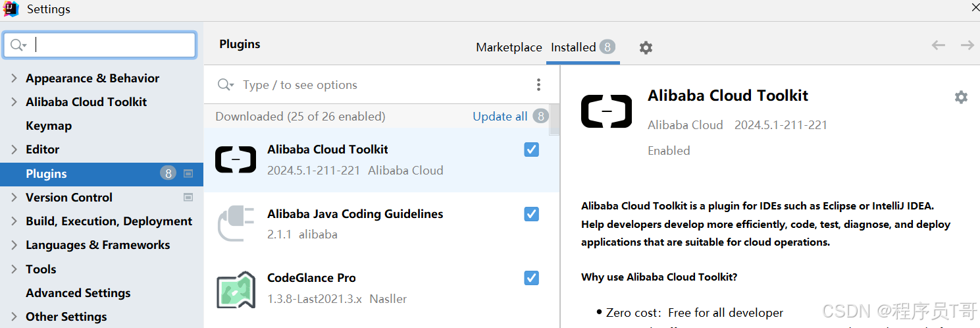
Task: Click the plugin search magnifier icon
Action: pyautogui.click(x=225, y=84)
